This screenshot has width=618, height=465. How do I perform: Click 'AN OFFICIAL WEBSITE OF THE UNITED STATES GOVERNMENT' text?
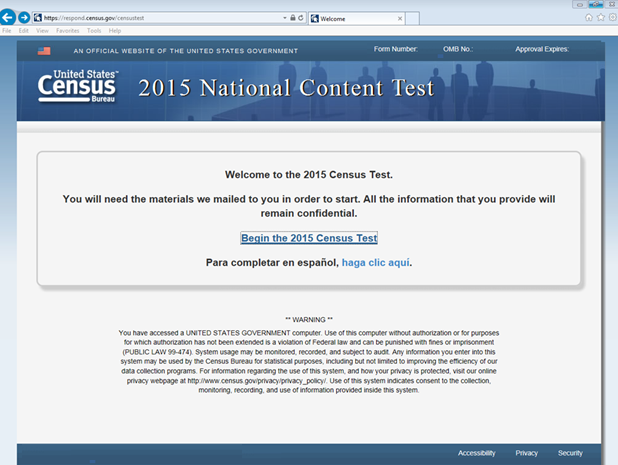pos(186,51)
